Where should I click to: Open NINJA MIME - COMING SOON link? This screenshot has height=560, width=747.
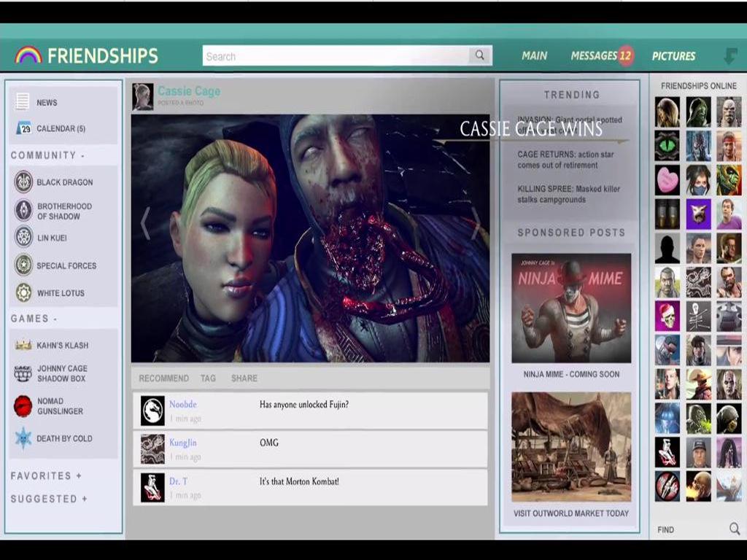pyautogui.click(x=571, y=374)
